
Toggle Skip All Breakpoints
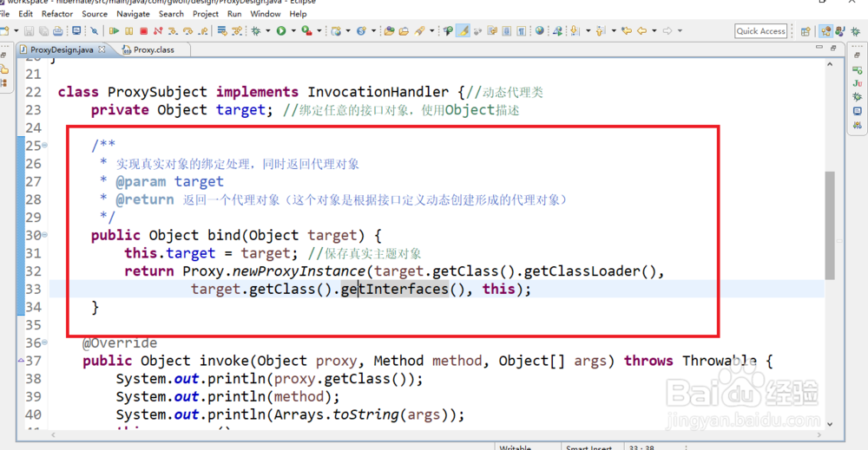[x=94, y=31]
